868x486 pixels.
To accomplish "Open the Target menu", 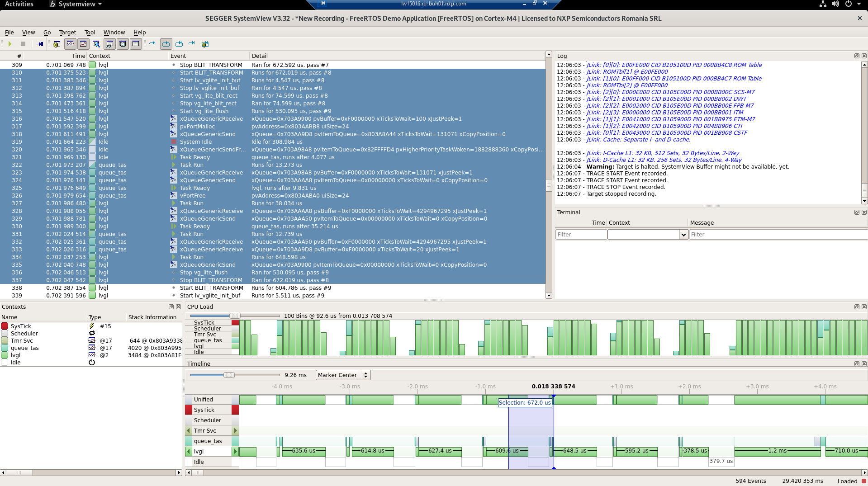I will (x=67, y=32).
